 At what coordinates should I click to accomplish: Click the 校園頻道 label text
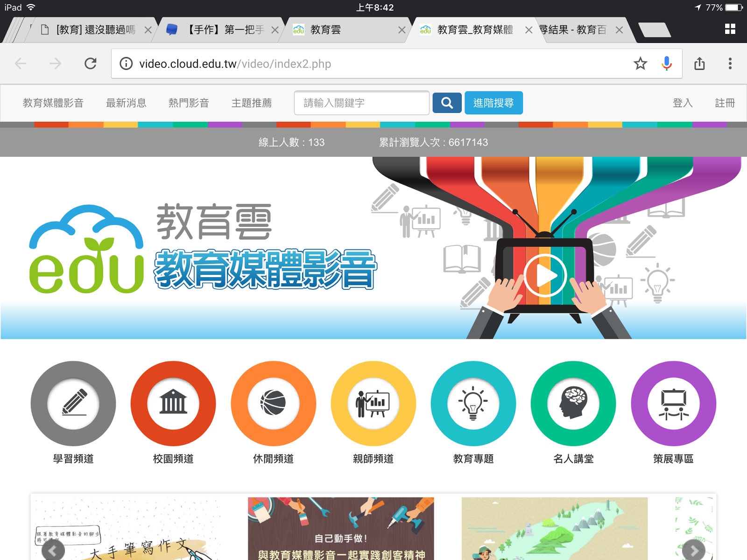point(173,459)
